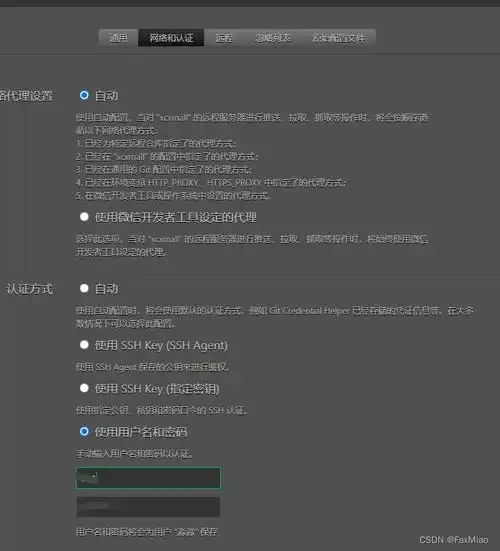Focus the username input field
The image size is (500, 551).
pos(148,478)
